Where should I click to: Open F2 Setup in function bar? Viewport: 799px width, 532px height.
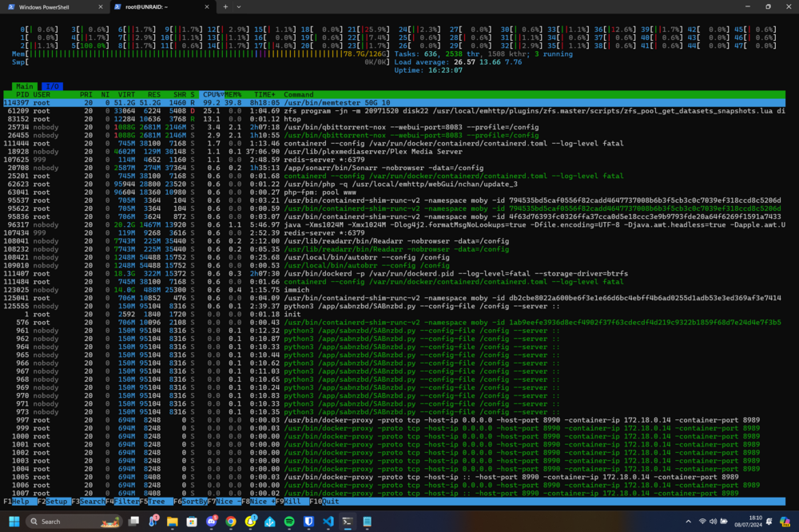[53, 502]
